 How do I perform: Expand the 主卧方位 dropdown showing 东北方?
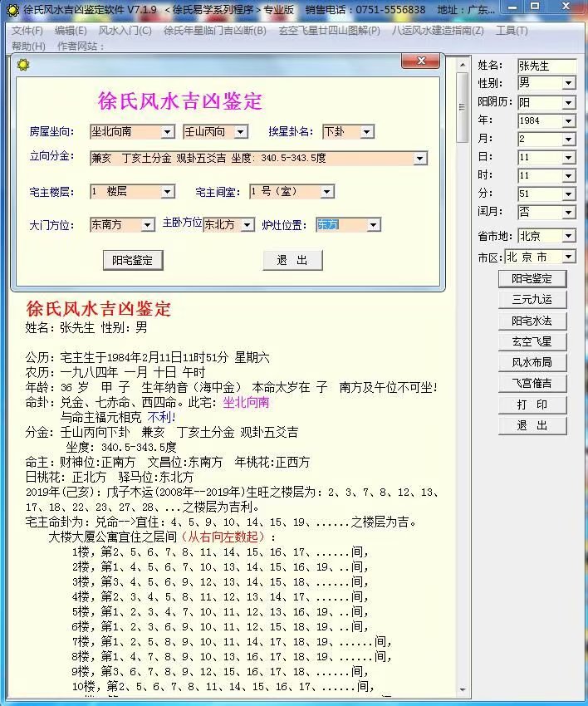[x=247, y=225]
